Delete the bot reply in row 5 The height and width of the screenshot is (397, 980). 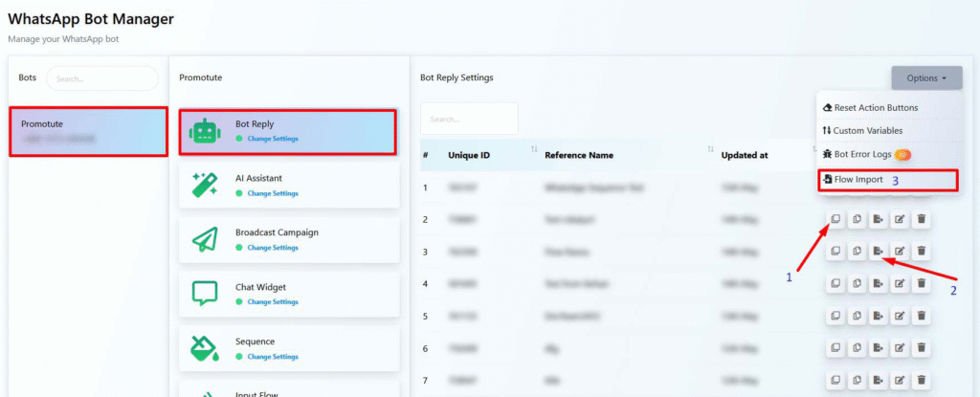pos(922,316)
